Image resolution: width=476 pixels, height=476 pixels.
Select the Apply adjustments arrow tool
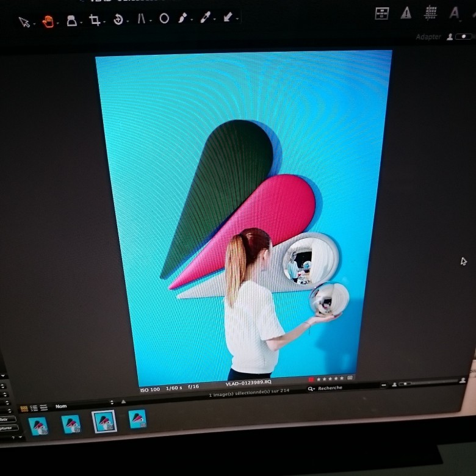(228, 16)
